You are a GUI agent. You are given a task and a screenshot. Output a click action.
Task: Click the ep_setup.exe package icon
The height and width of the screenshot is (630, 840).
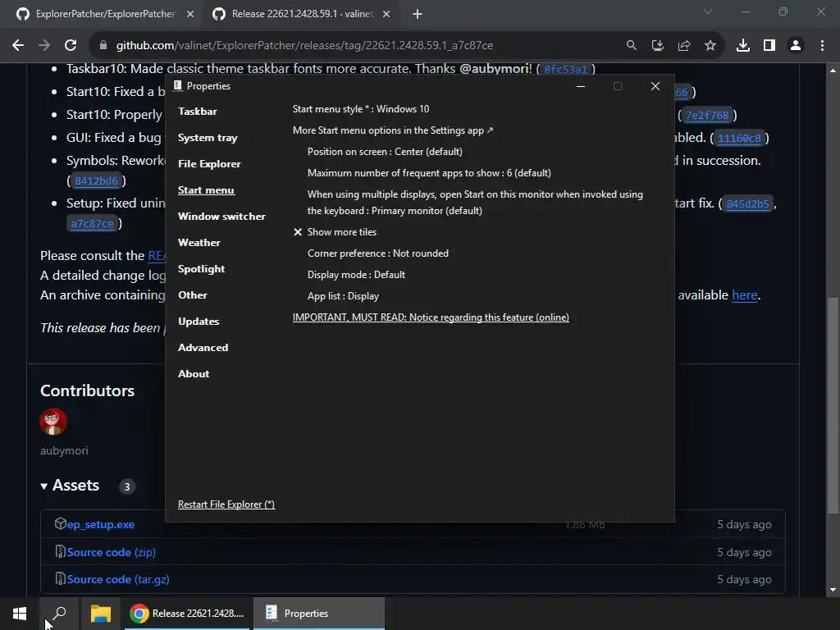click(x=61, y=523)
